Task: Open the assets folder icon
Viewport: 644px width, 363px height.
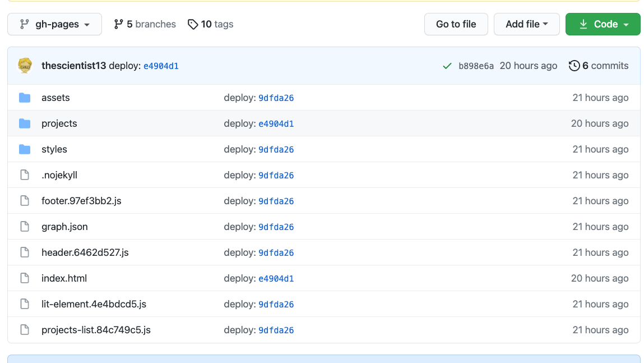Action: (25, 97)
